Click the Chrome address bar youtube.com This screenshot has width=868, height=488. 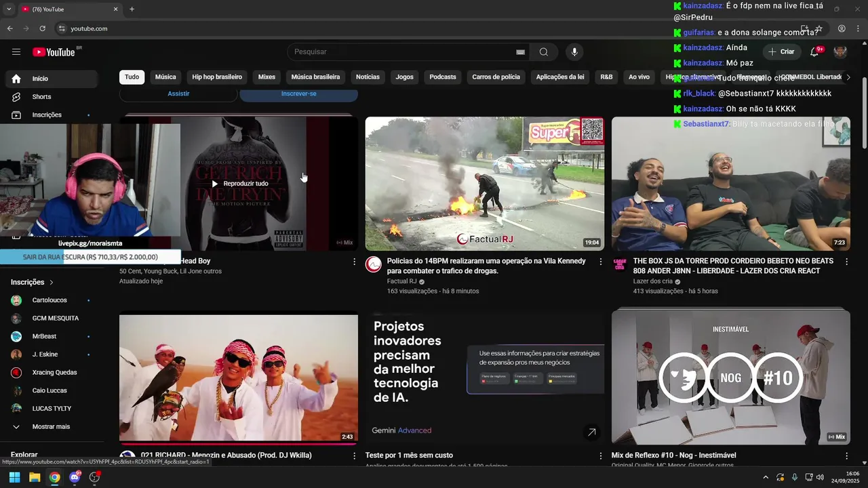pos(89,28)
